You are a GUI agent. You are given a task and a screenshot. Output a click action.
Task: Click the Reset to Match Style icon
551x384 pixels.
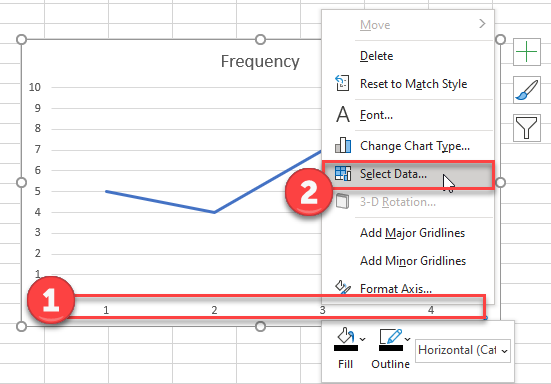pyautogui.click(x=342, y=84)
